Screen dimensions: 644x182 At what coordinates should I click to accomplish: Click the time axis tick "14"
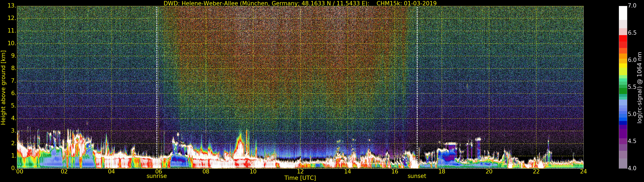pos(348,172)
